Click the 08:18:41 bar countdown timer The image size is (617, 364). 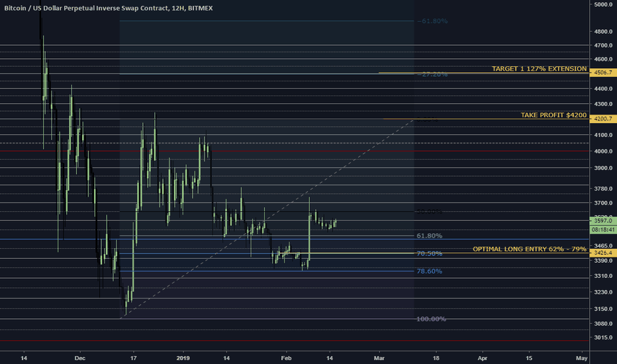coord(603,230)
